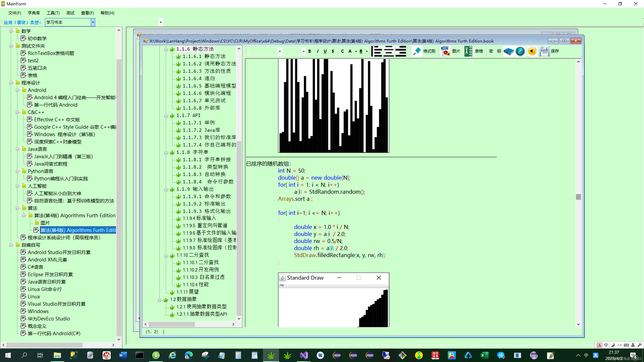Insert a picture with the 图片 icon
The width and height of the screenshot is (644, 362).
(x=445, y=51)
